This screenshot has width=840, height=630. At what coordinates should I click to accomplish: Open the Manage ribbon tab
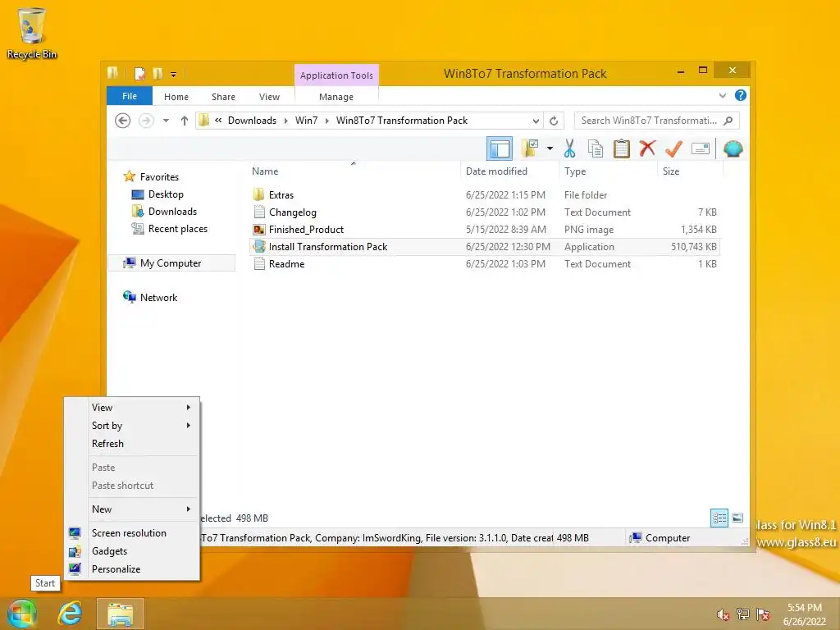[x=336, y=97]
